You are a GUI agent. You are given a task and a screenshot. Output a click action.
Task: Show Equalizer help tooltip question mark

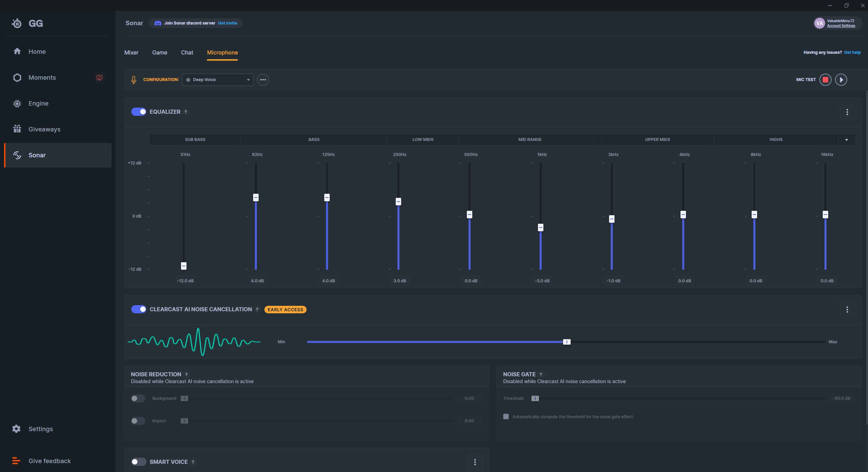tap(185, 112)
